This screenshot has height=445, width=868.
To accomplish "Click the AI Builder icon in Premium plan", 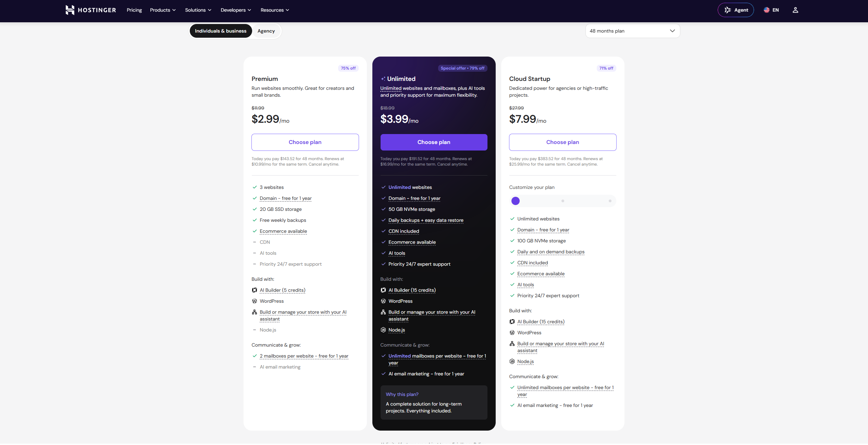I will tap(255, 290).
